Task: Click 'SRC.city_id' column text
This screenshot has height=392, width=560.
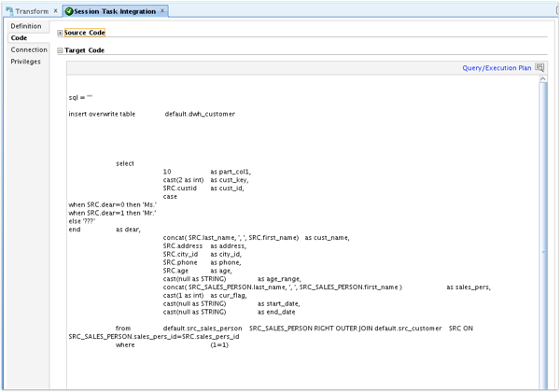Action: [180, 254]
